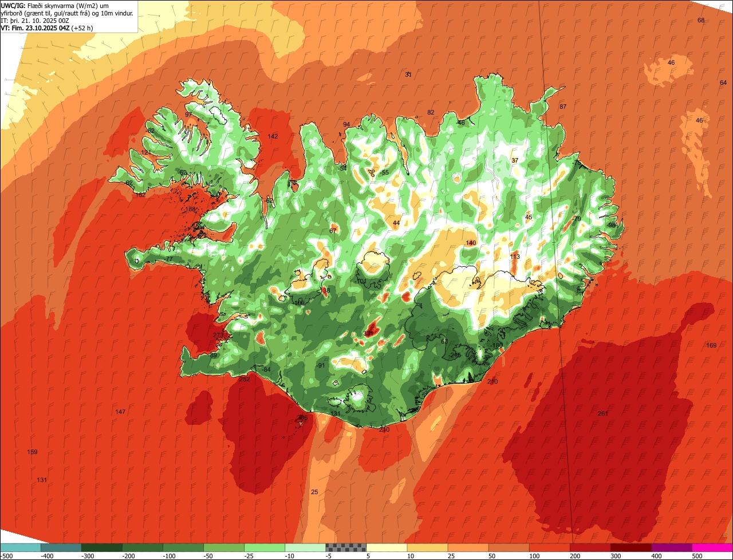Click the legend label -500
The image size is (733, 560).
[x=7, y=556]
